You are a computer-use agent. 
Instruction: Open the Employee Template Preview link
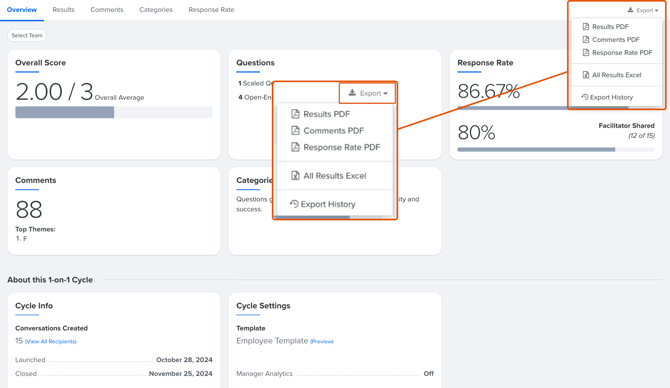pyautogui.click(x=322, y=341)
